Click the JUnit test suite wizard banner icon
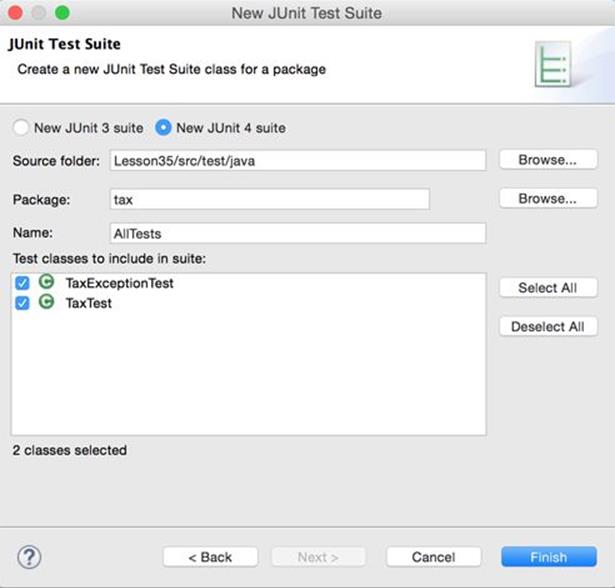Viewport: 615px width, 588px height. (x=553, y=64)
